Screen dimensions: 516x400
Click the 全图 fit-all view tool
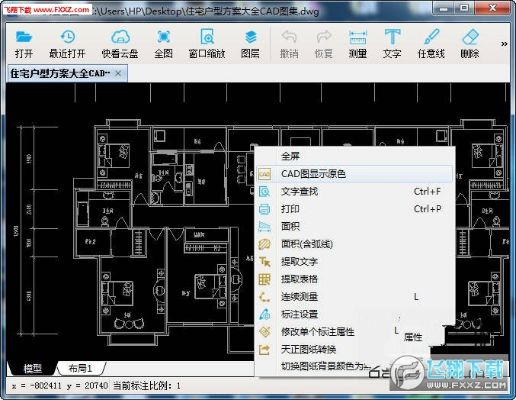tap(163, 44)
